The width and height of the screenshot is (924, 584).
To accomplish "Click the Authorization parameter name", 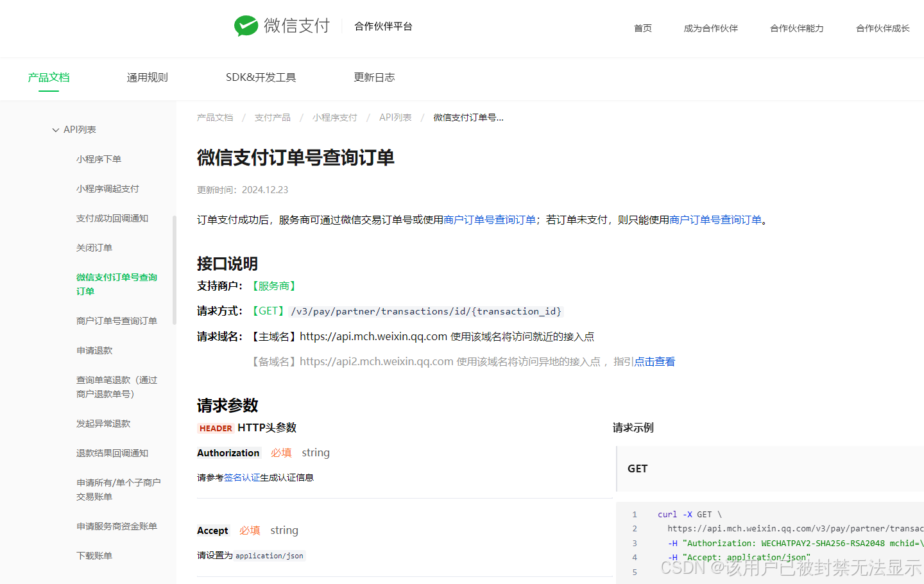I will (x=228, y=453).
